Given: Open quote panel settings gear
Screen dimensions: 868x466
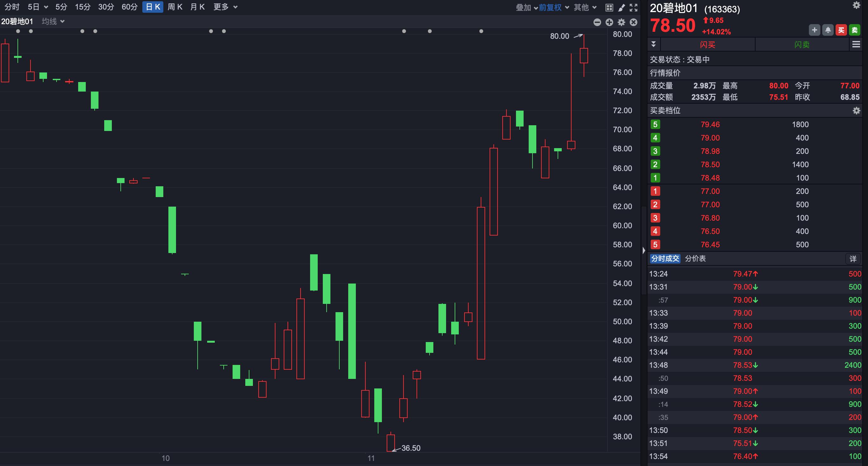Looking at the screenshot, I should pyautogui.click(x=856, y=5).
